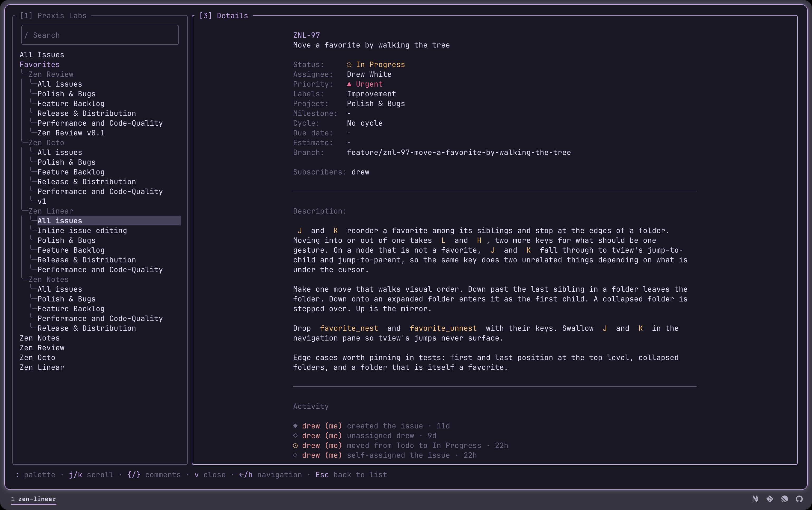The image size is (812, 510).
Task: Click the Urgent priority triangle icon
Action: pos(349,84)
